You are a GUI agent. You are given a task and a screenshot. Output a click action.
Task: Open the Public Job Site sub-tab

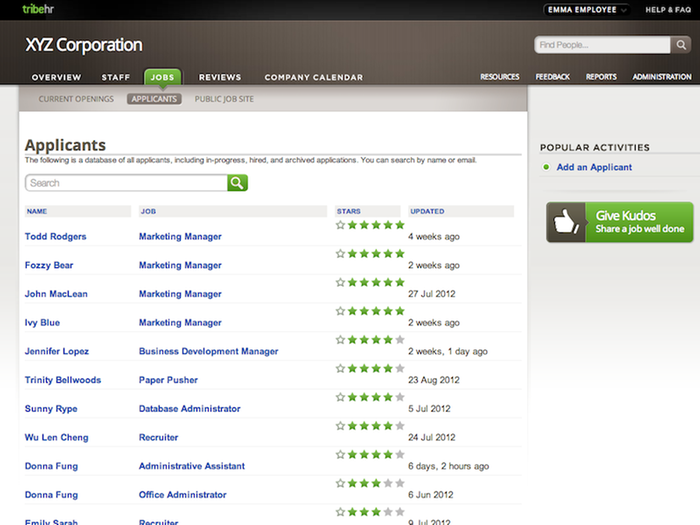click(224, 99)
